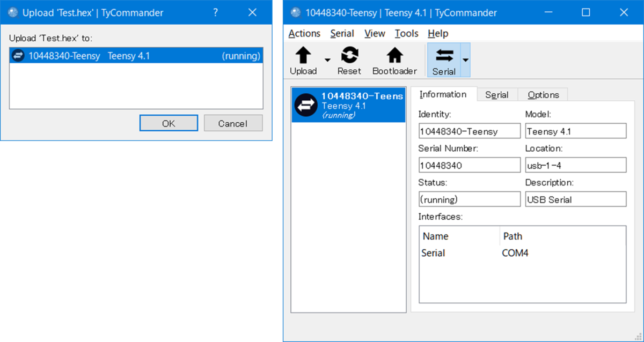Screen dimensions: 644x342
Task: Switch to the Serial tab
Action: coord(497,95)
